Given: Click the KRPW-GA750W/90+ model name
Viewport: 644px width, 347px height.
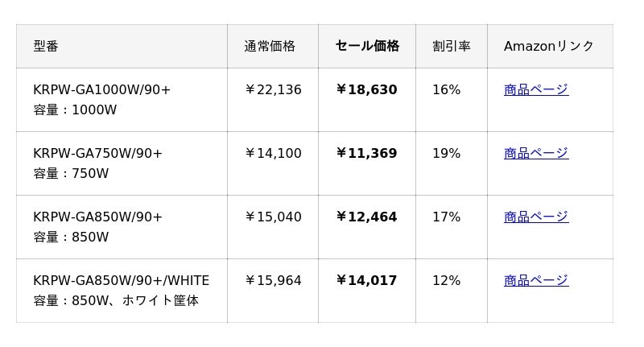Looking at the screenshot, I should pos(97,153).
